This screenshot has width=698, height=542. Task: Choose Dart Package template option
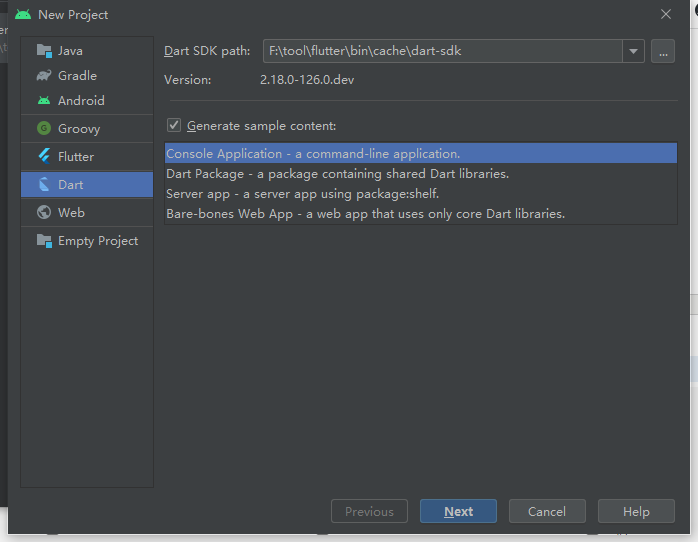(x=337, y=174)
